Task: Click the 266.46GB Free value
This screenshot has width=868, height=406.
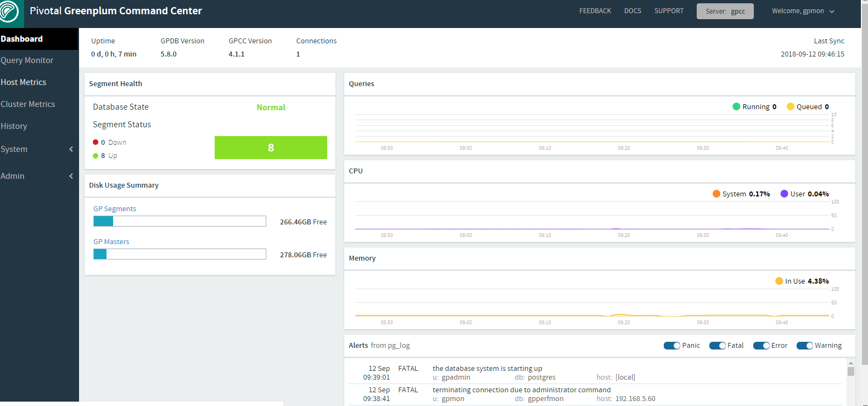Action: 303,222
